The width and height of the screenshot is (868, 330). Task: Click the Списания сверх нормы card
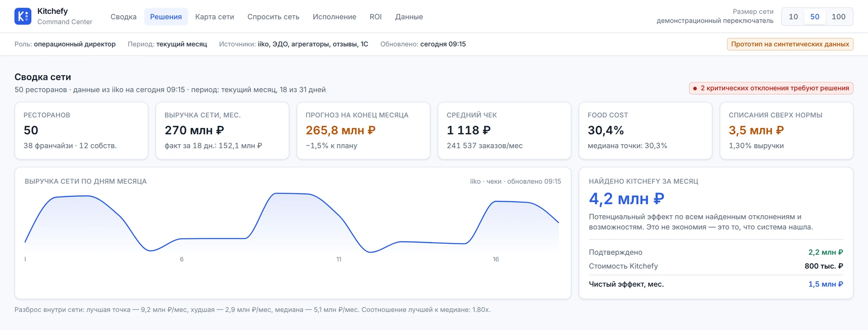pyautogui.click(x=786, y=131)
